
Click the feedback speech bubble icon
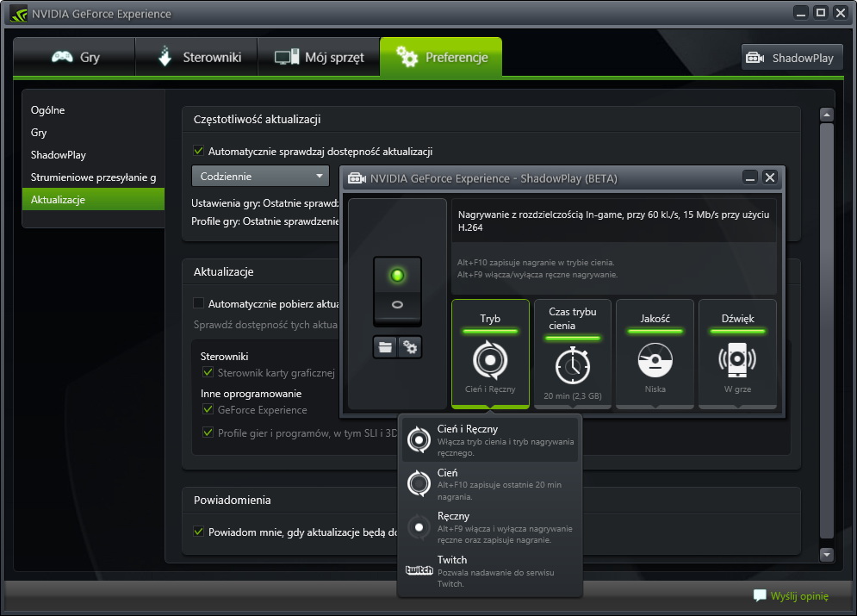[x=760, y=595]
